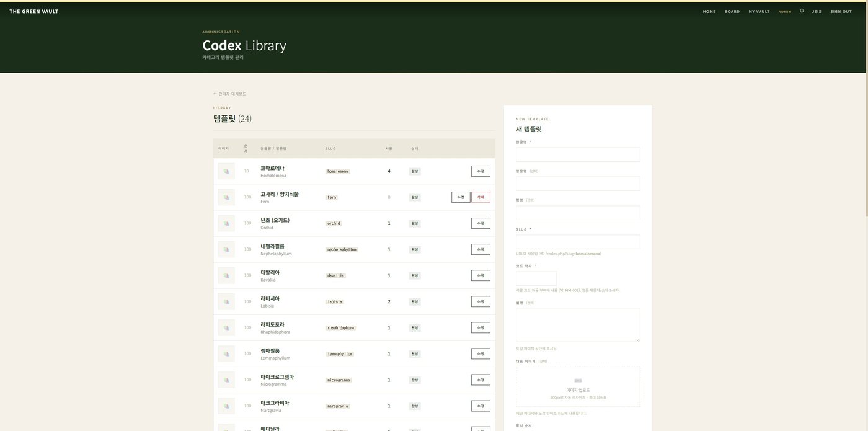
Task: Click 수정 button for Labisia row
Action: [480, 301]
